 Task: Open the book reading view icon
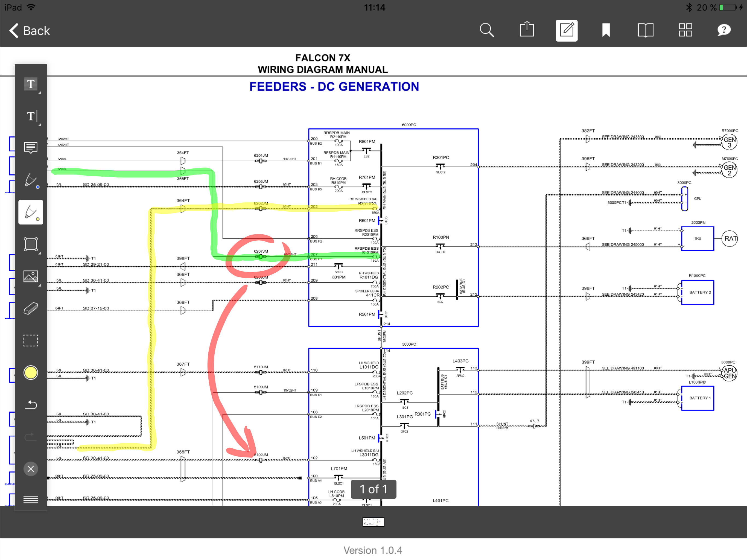click(x=645, y=30)
